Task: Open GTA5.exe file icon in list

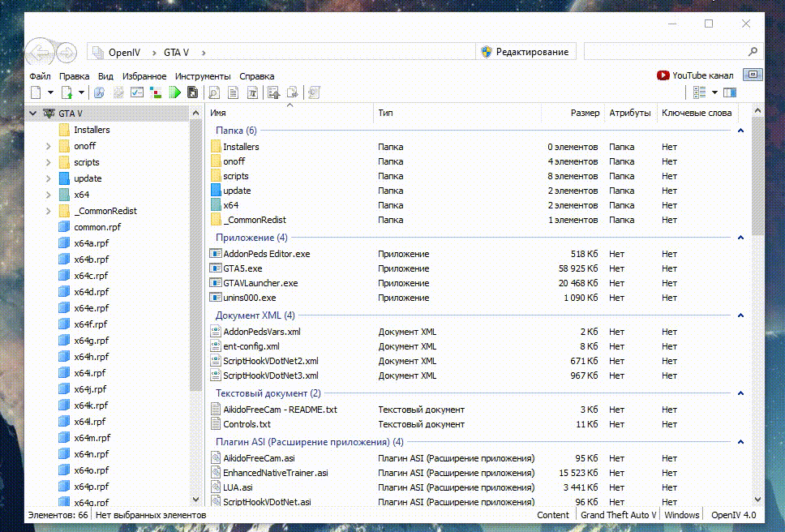Action: tap(216, 268)
